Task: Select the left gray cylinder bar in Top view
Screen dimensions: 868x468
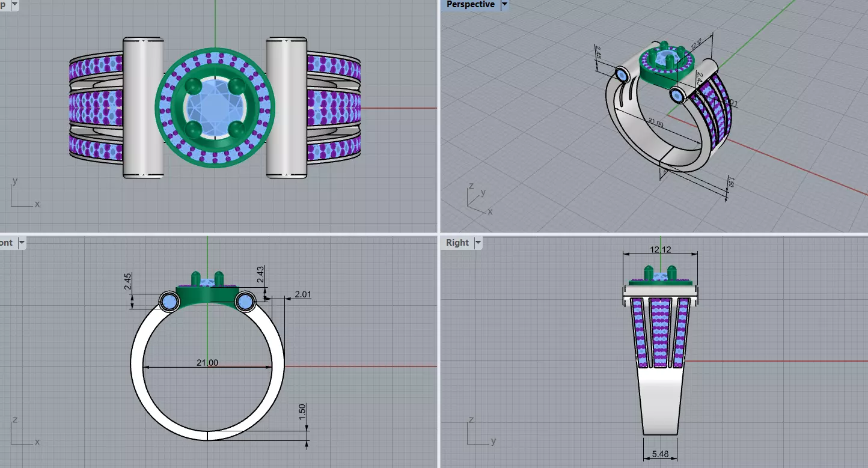Action: tap(143, 108)
